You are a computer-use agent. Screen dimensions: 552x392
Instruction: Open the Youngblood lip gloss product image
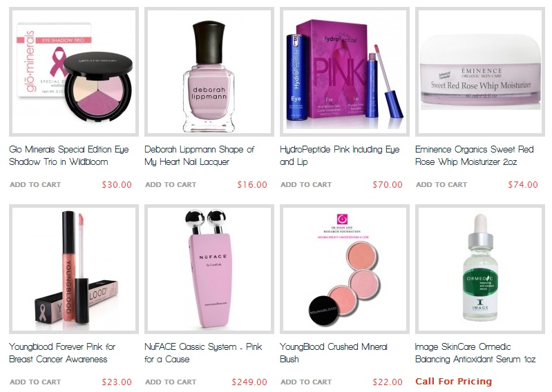coord(74,269)
